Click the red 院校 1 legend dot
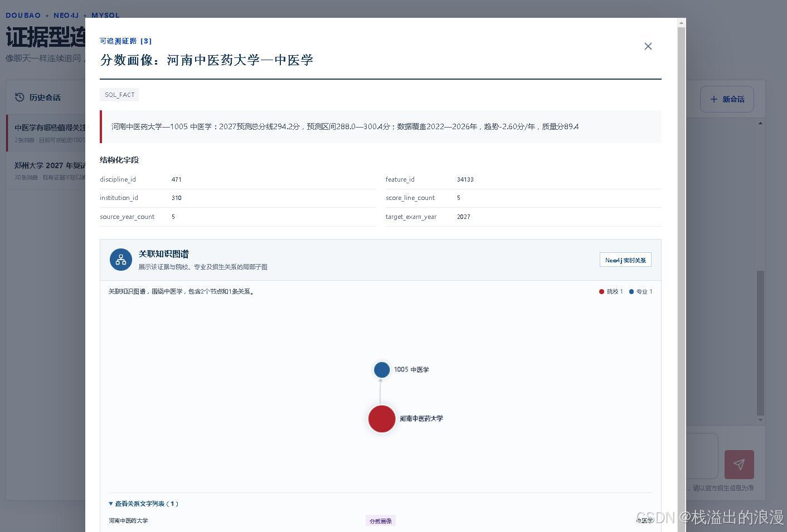787x532 pixels. coord(601,291)
